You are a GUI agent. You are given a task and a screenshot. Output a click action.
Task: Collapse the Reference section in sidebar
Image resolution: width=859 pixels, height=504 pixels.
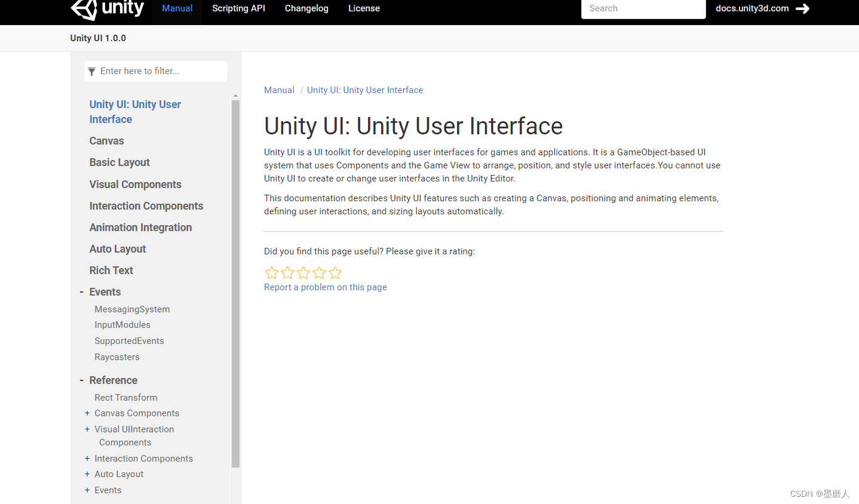[x=81, y=380]
